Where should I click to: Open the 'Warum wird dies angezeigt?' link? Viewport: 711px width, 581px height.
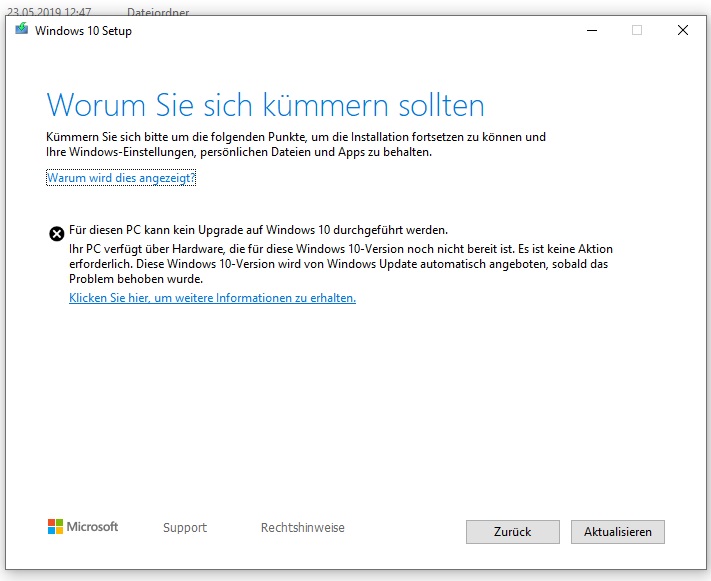coord(121,177)
